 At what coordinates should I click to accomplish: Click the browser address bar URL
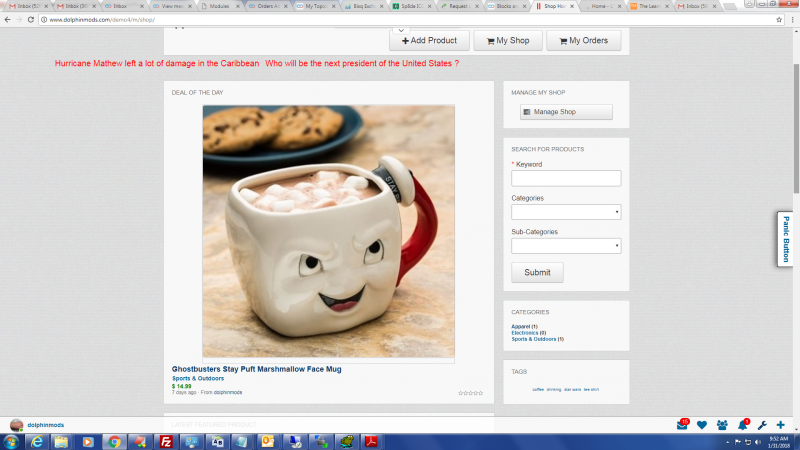pyautogui.click(x=102, y=19)
